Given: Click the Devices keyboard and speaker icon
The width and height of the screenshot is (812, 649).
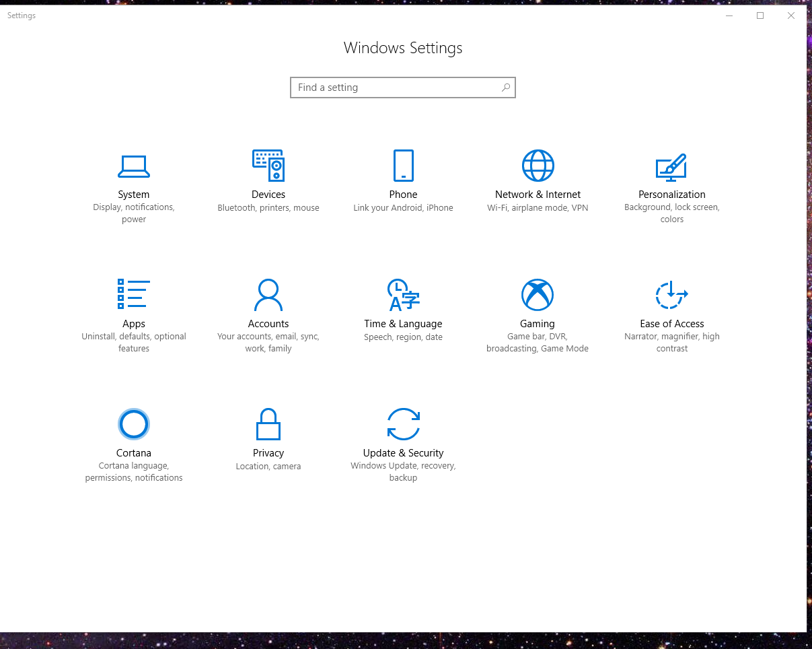Looking at the screenshot, I should [268, 166].
